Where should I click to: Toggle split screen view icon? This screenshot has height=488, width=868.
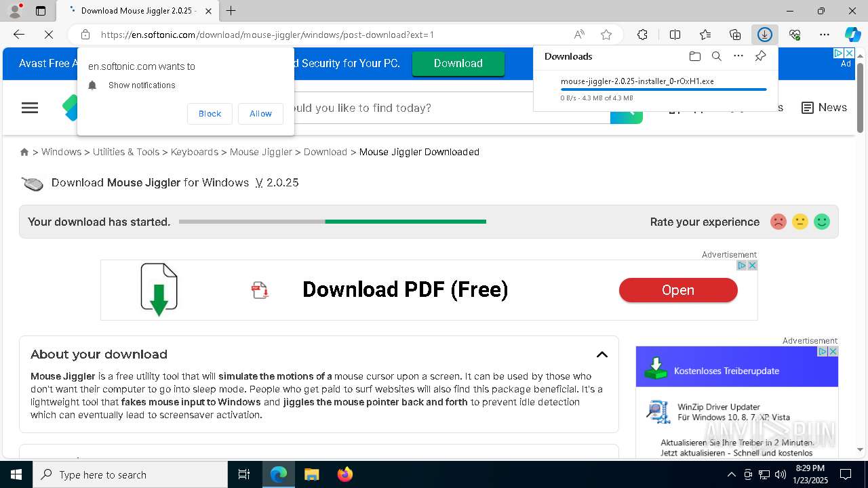tap(675, 35)
